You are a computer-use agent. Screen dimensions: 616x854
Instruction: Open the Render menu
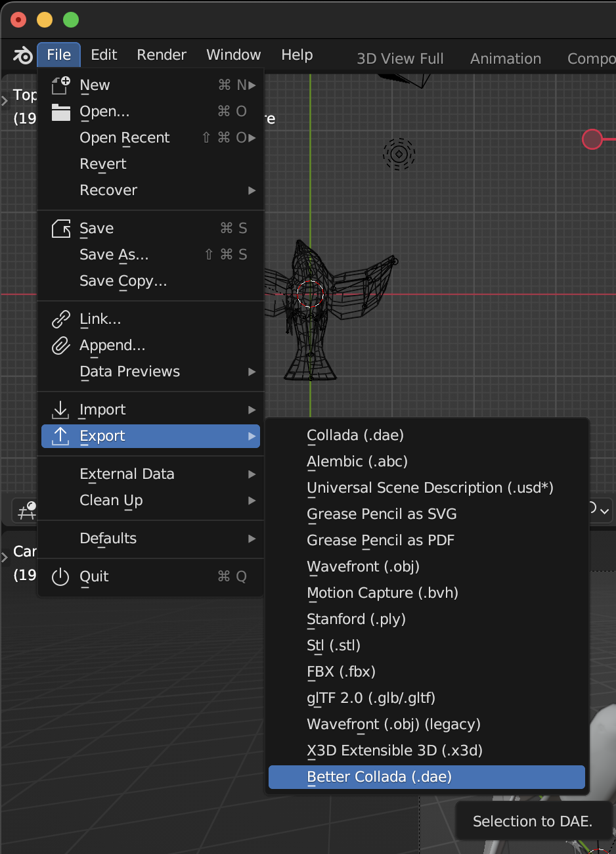click(x=162, y=55)
